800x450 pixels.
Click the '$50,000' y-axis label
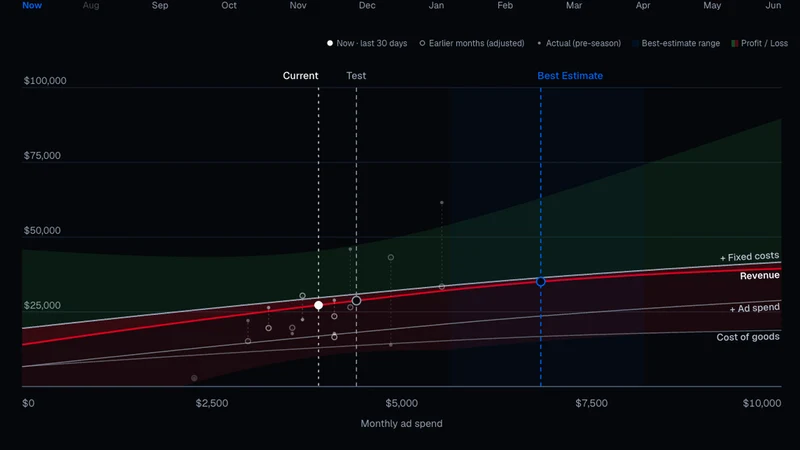(x=42, y=231)
